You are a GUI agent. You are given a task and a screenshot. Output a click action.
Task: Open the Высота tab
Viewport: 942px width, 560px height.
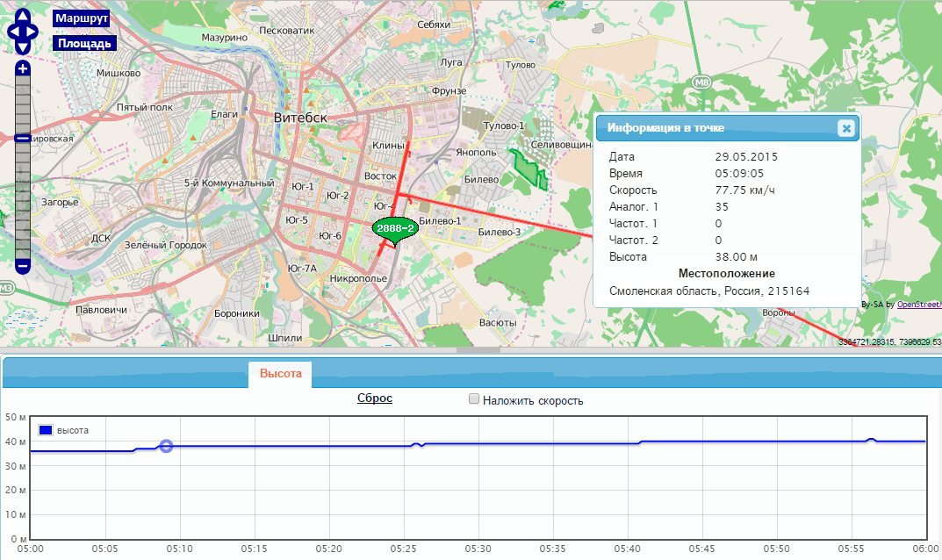[280, 374]
